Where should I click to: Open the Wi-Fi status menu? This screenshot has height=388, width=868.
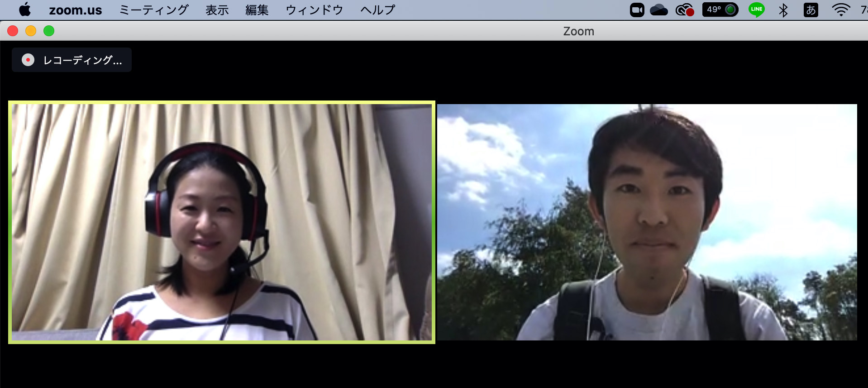click(840, 10)
